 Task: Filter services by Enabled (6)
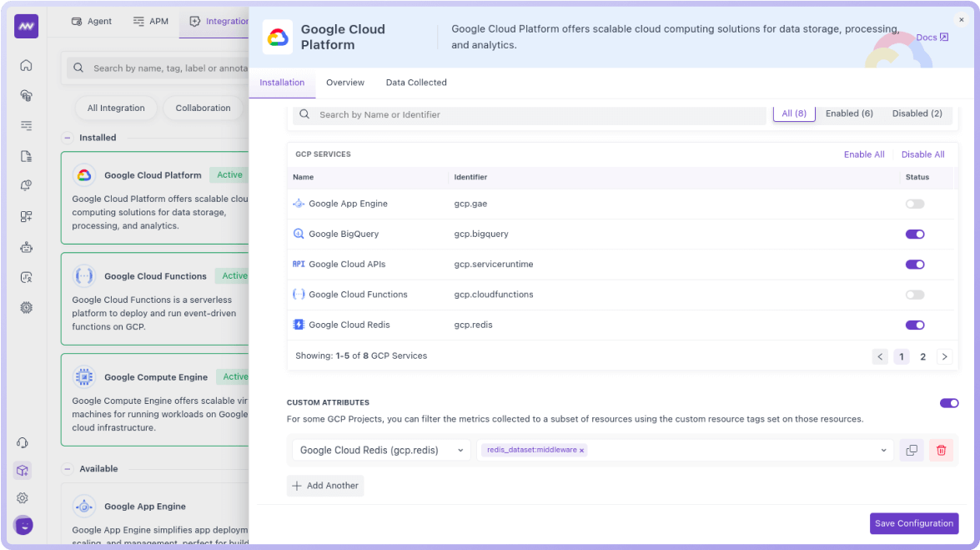[849, 114]
